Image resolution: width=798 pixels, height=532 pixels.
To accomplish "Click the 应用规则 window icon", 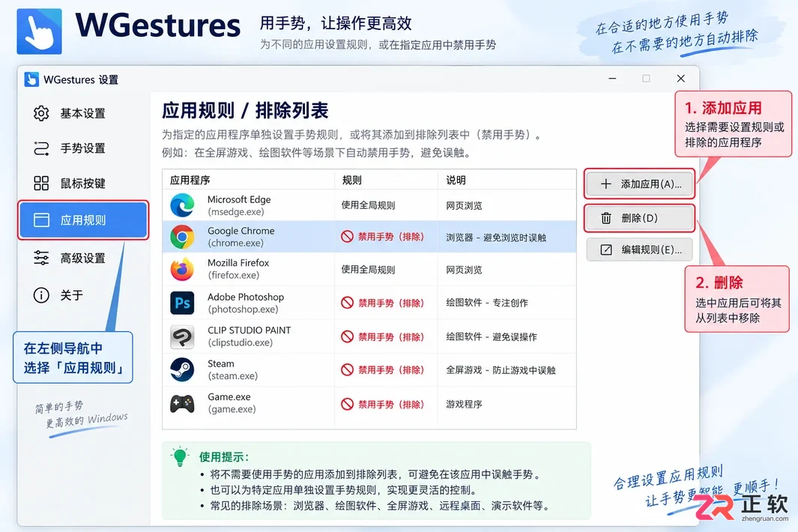I will point(41,220).
